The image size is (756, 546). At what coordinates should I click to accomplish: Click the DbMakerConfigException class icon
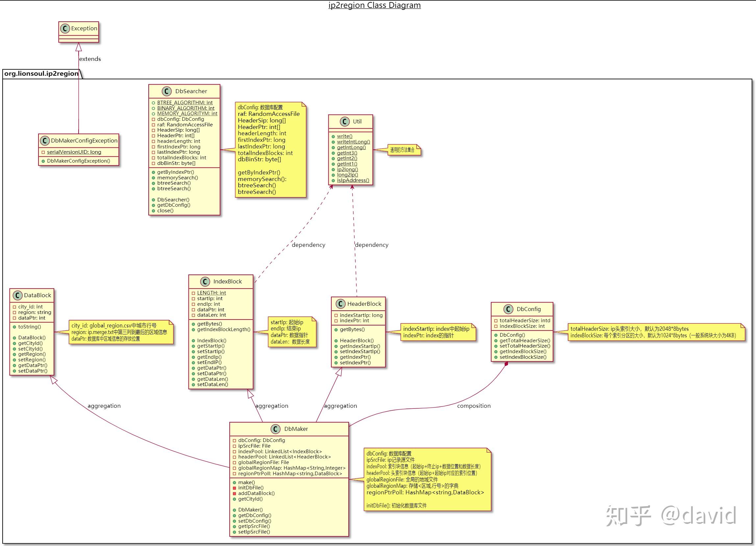point(45,141)
